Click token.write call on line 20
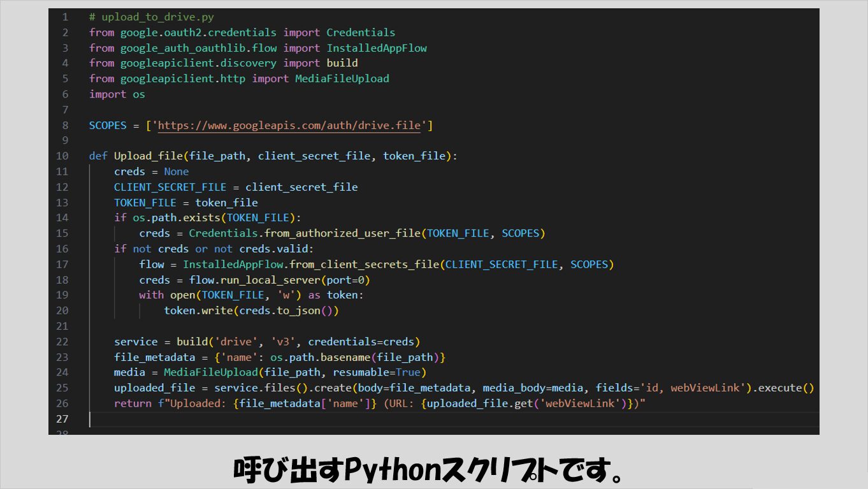Screen dimensions: 868x489 point(198,310)
